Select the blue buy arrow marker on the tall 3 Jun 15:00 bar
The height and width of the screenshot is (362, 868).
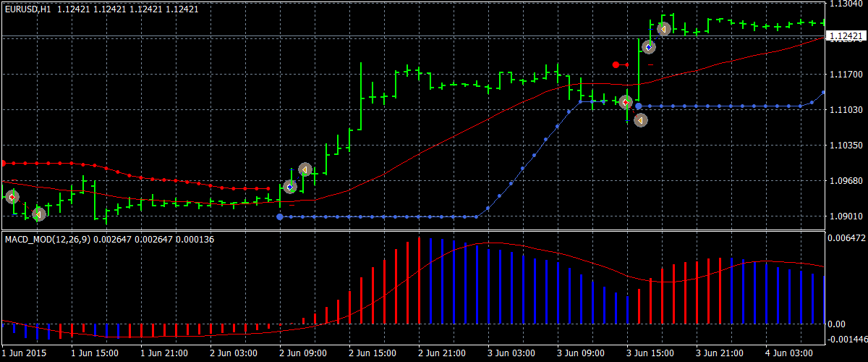pos(649,47)
